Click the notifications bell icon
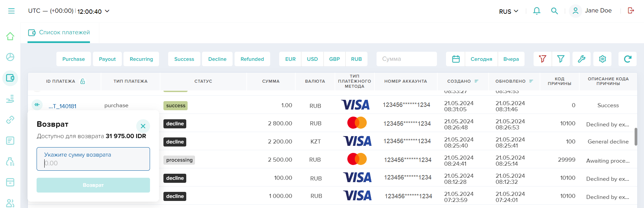The width and height of the screenshot is (644, 208). pyautogui.click(x=537, y=11)
